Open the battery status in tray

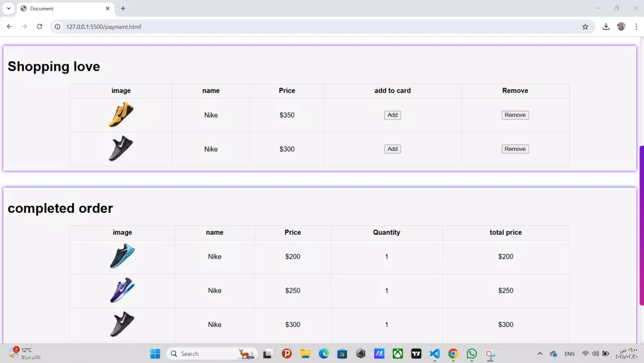coord(605,353)
